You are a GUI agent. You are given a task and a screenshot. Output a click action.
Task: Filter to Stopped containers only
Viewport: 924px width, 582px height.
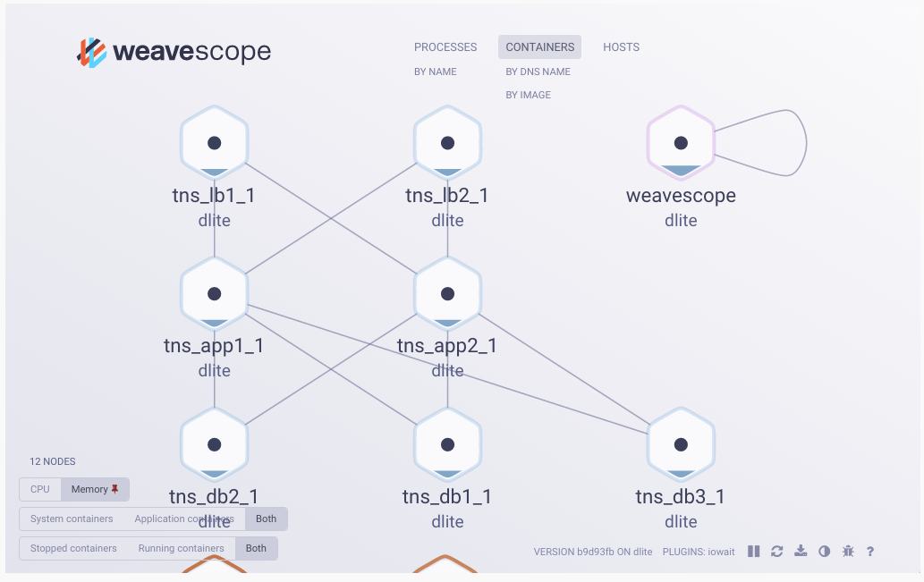tap(73, 548)
